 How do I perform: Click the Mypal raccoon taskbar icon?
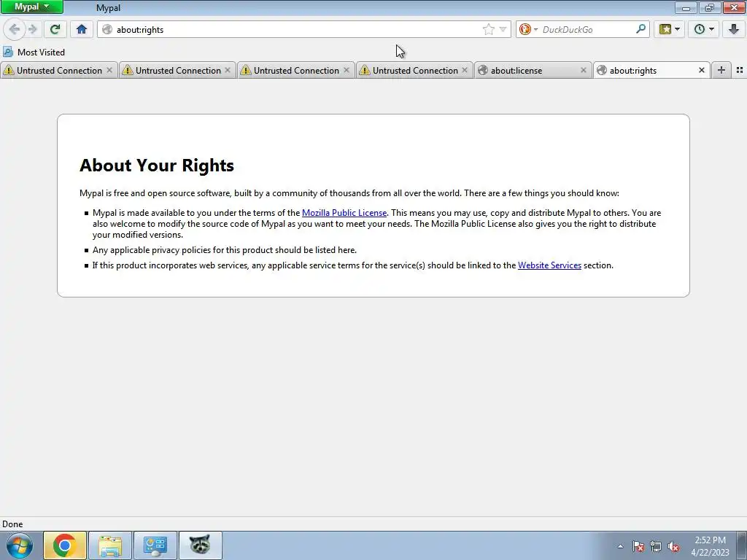(x=200, y=545)
